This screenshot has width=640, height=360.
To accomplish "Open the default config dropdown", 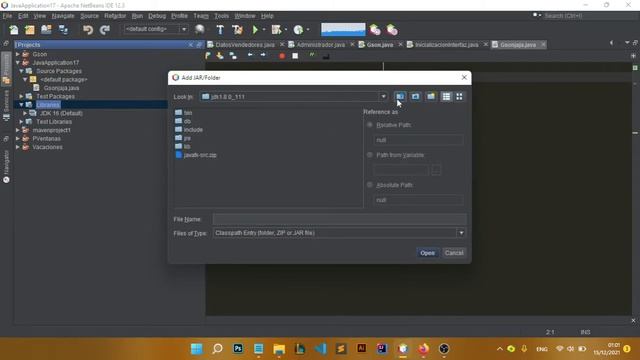I will (184, 29).
